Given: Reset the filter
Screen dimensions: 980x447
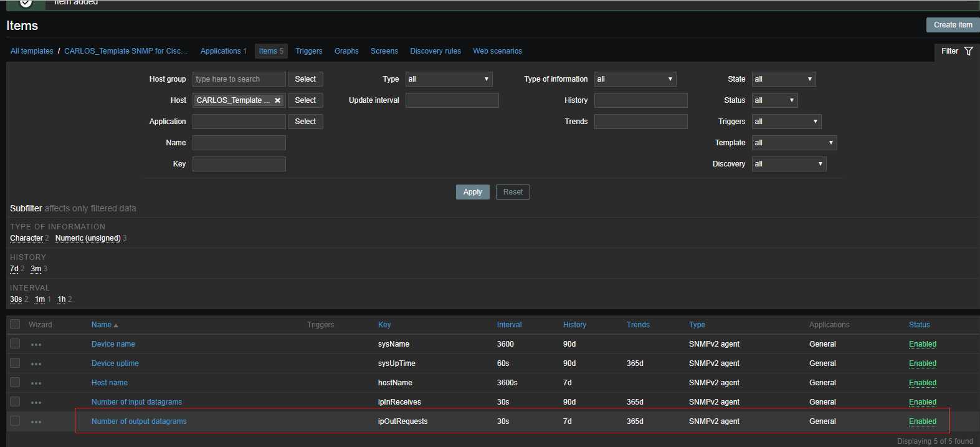Looking at the screenshot, I should (x=513, y=192).
